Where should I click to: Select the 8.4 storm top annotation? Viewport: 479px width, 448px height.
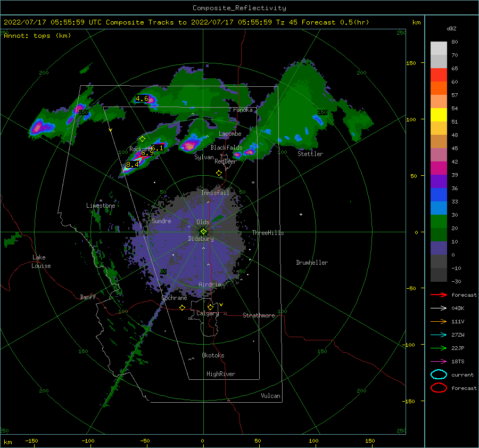[x=133, y=165]
